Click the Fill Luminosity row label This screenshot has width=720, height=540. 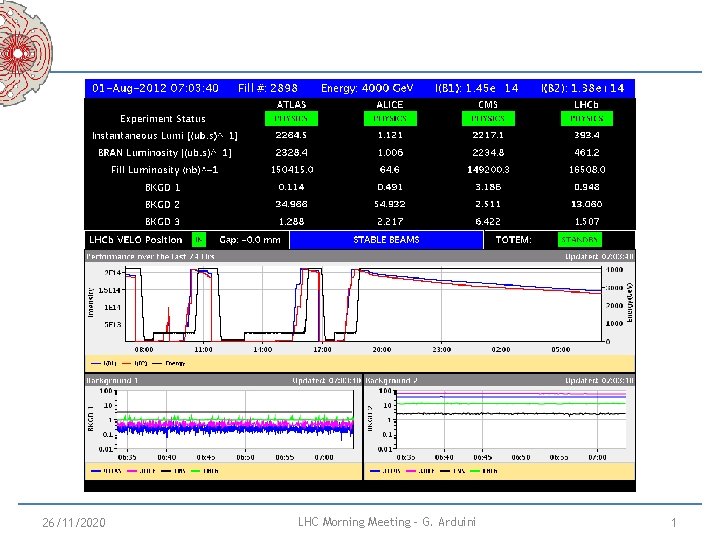click(x=164, y=170)
